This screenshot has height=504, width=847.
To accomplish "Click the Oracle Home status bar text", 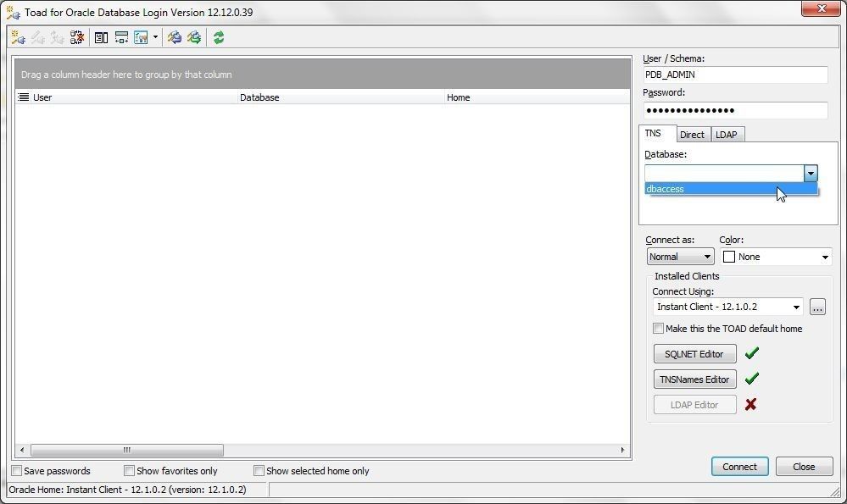I will [x=127, y=490].
